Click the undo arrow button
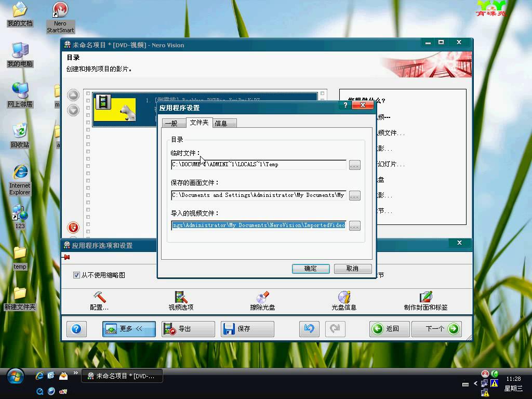The image size is (532, 399). pos(309,329)
